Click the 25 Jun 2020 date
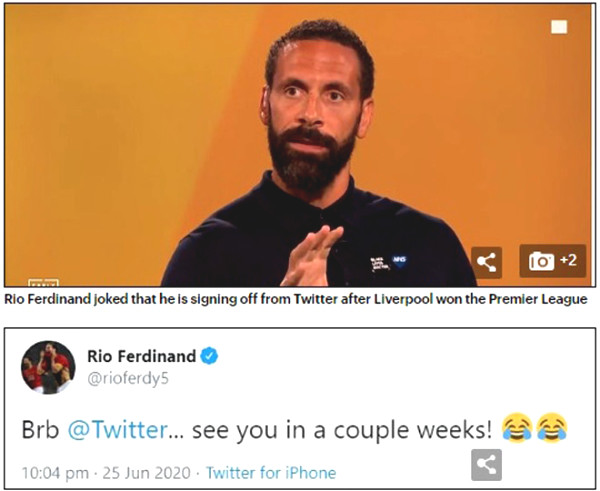Viewport: 600px width, 491px height. pyautogui.click(x=146, y=473)
